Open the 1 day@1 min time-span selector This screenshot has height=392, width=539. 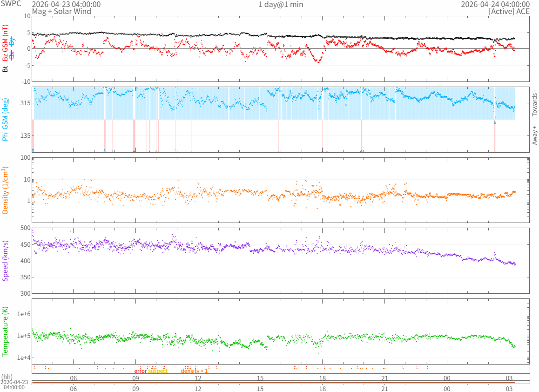tap(281, 4)
